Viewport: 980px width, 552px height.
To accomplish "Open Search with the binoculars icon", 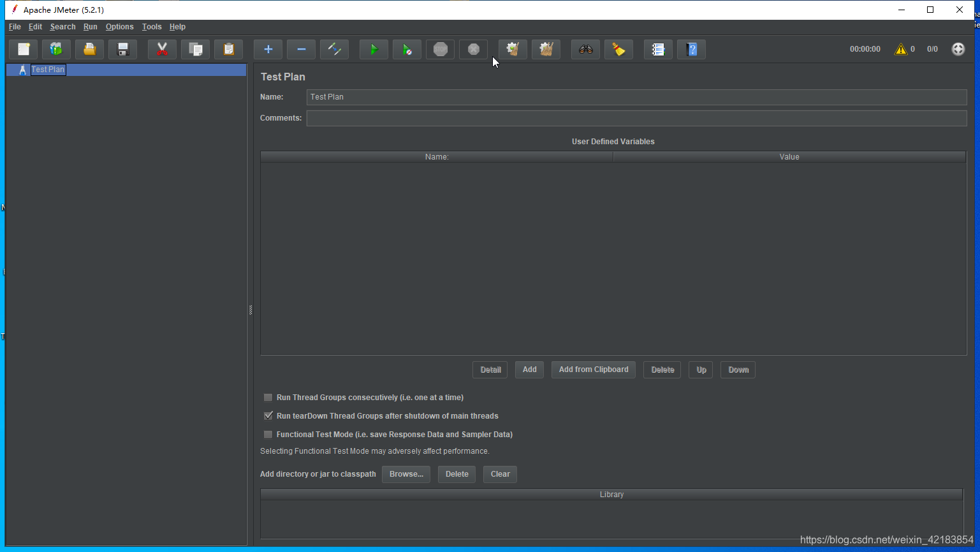I will click(x=586, y=49).
